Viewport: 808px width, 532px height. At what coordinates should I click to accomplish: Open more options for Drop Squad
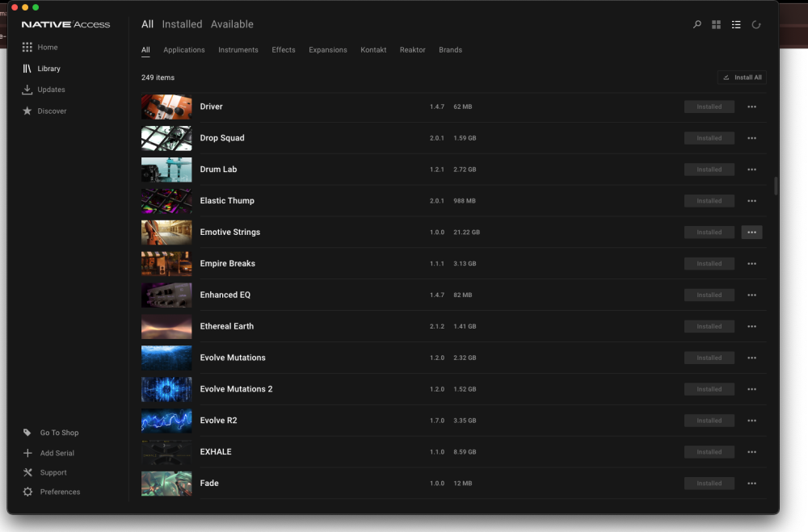coord(751,138)
